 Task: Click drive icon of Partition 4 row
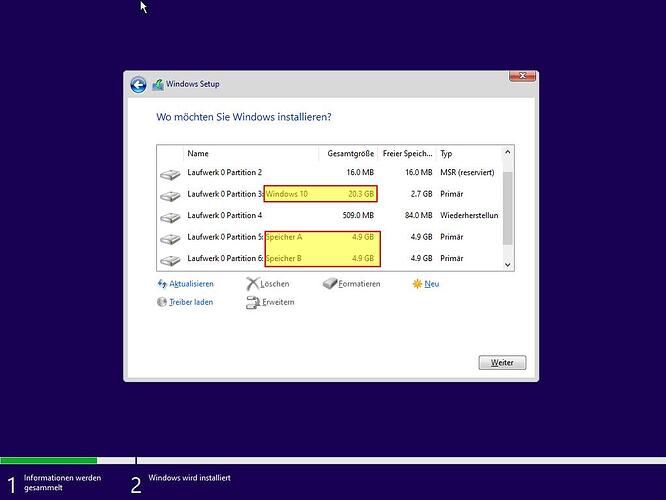(170, 218)
